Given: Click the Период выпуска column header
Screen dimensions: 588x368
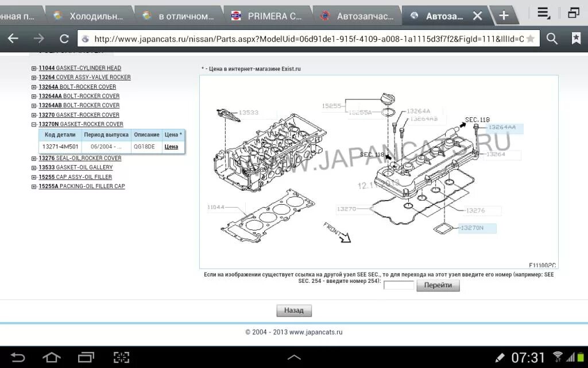Looking at the screenshot, I should point(106,135).
